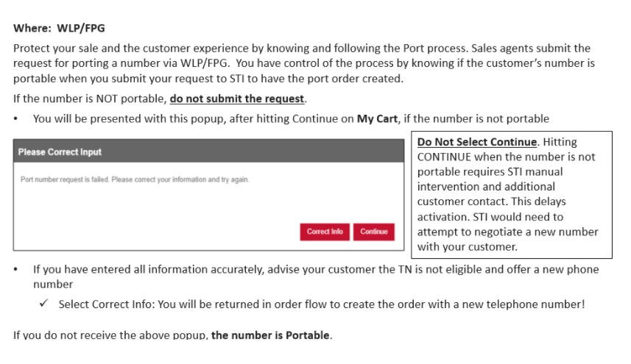The image size is (631, 364).
Task: Click If the number is NOT portable text
Action: click(x=90, y=99)
